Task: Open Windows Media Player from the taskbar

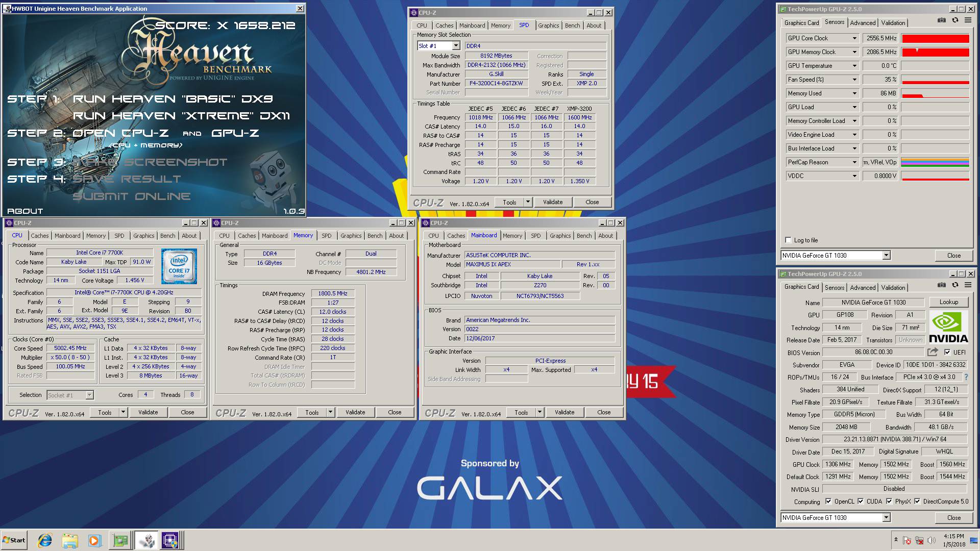Action: (94, 540)
